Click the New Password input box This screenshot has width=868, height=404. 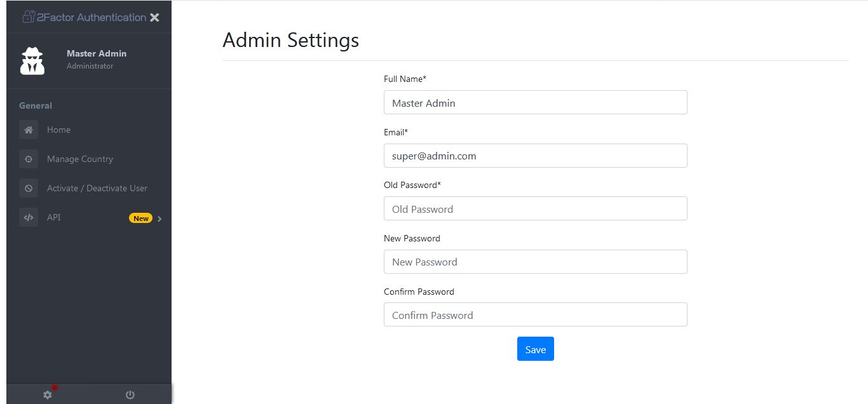pyautogui.click(x=535, y=262)
